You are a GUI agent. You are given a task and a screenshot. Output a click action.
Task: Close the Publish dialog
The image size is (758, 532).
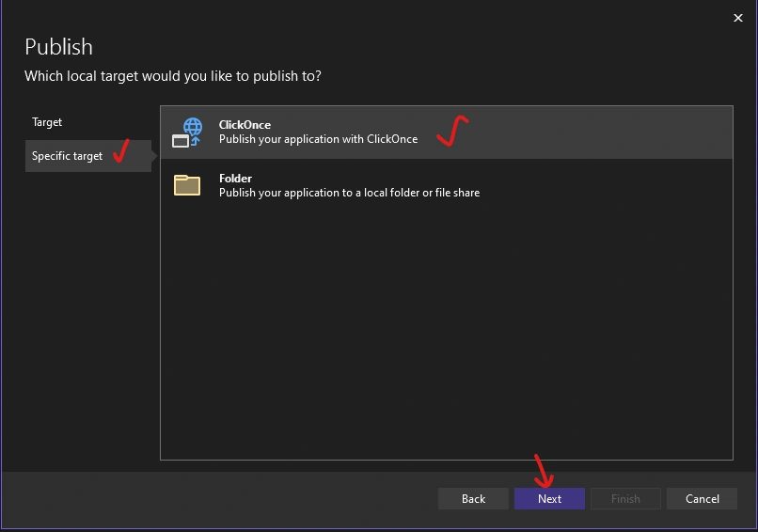coord(737,18)
